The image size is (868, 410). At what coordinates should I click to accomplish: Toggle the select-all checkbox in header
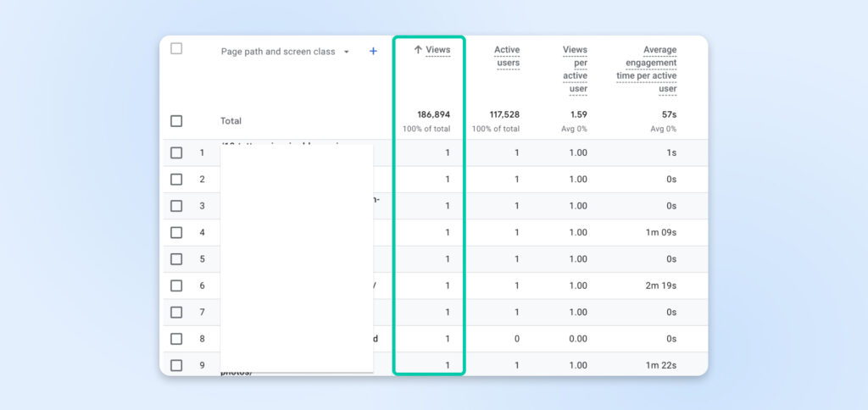point(176,48)
